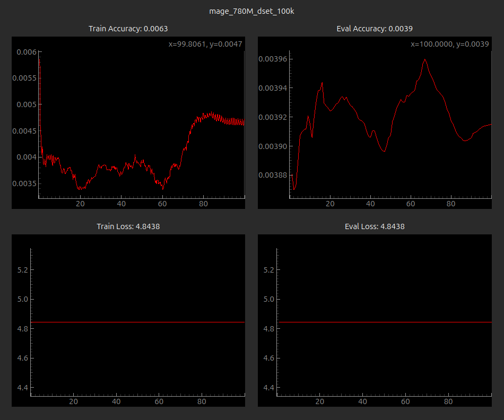The width and height of the screenshot is (504, 420).
Task: Click the 80 tick on Eval Accuracy x-axis
Action: pos(450,204)
